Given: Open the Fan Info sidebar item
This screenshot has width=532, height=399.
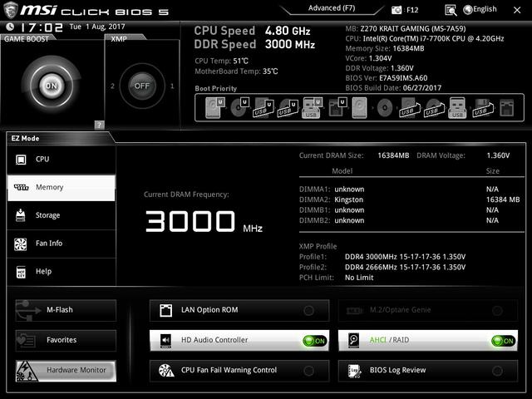Looking at the screenshot, I should 62,244.
